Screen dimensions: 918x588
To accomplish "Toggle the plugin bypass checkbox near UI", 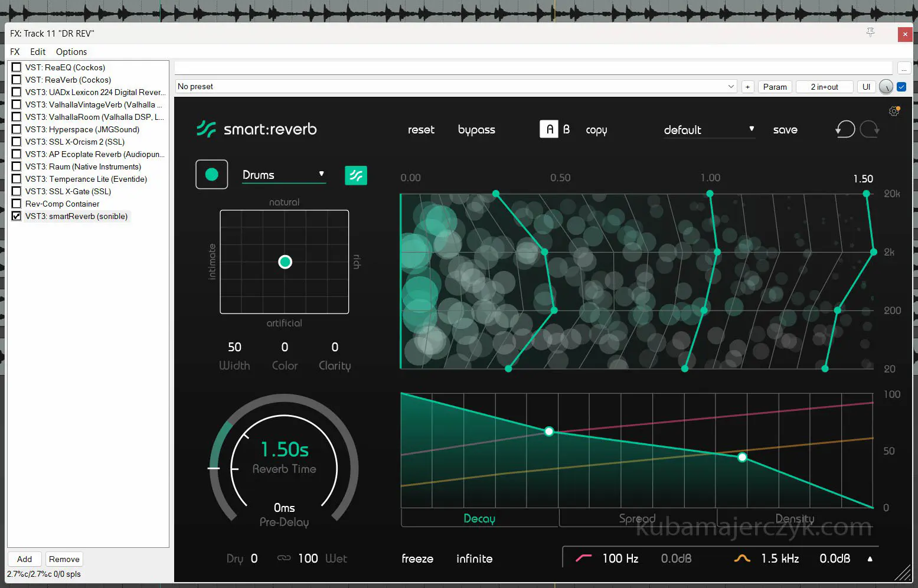I will pyautogui.click(x=901, y=87).
